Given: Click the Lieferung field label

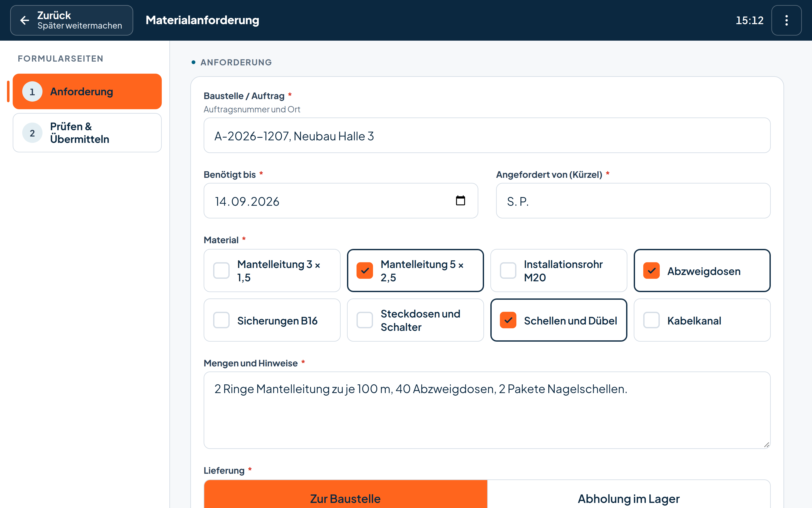Looking at the screenshot, I should (x=224, y=470).
